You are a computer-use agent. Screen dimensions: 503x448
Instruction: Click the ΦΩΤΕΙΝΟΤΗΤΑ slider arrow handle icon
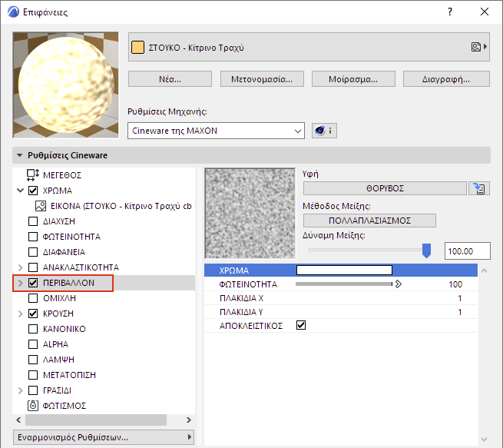[x=398, y=284]
